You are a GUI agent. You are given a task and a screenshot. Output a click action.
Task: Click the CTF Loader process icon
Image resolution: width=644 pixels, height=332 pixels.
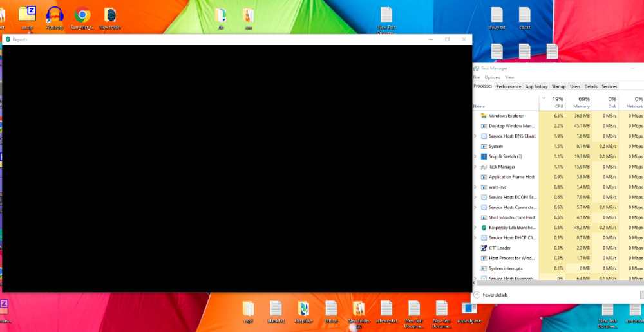(x=484, y=248)
